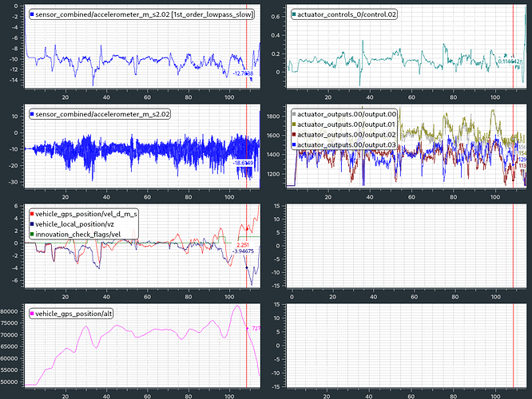Select legend label actuator_outputs.00/output.00

347,114
